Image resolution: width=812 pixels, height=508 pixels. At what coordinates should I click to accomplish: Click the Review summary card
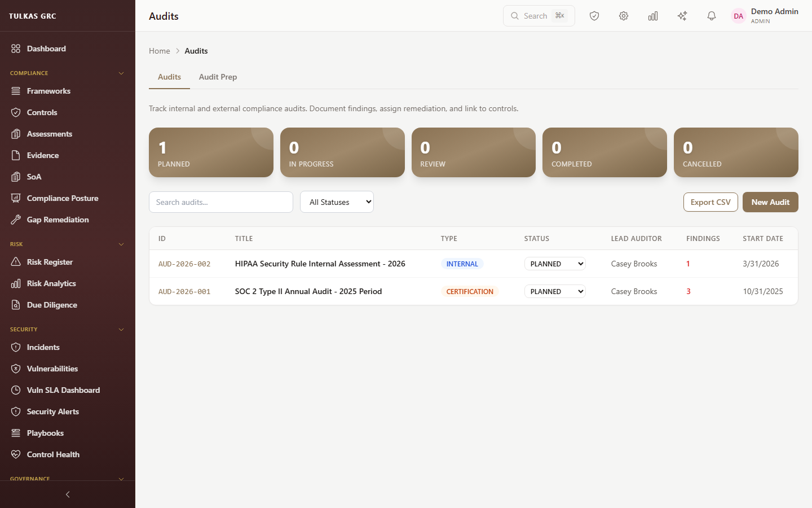[474, 152]
